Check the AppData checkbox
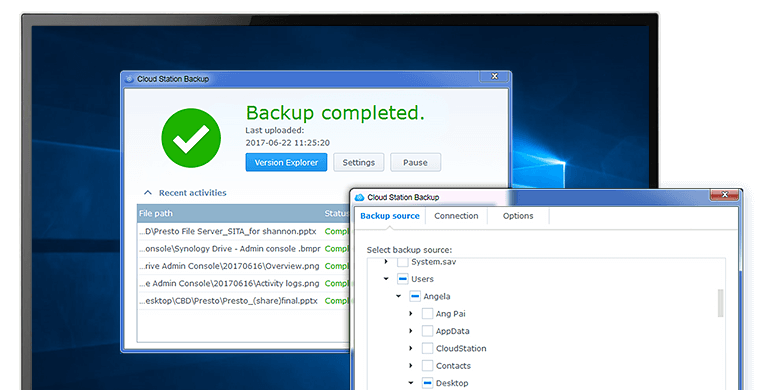The height and width of the screenshot is (390, 767). [427, 331]
